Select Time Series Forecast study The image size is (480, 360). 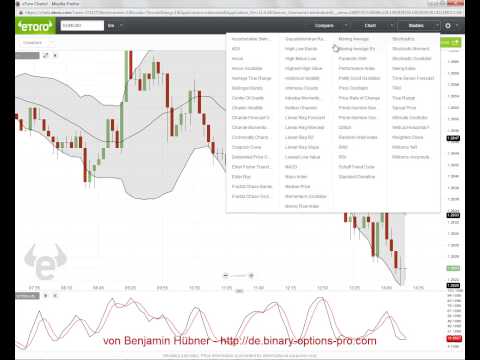pos(413,78)
